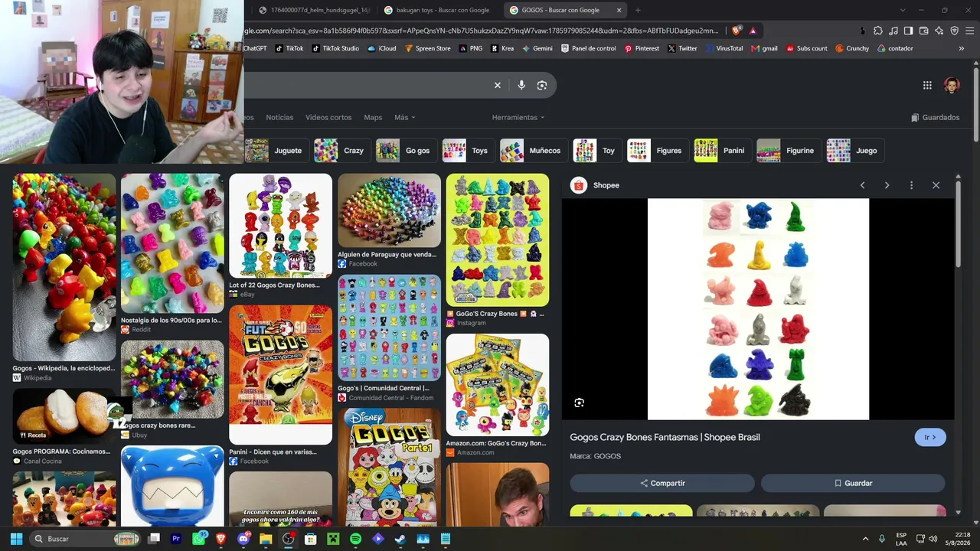Open Discord from the taskbar
The image size is (980, 551).
click(243, 539)
